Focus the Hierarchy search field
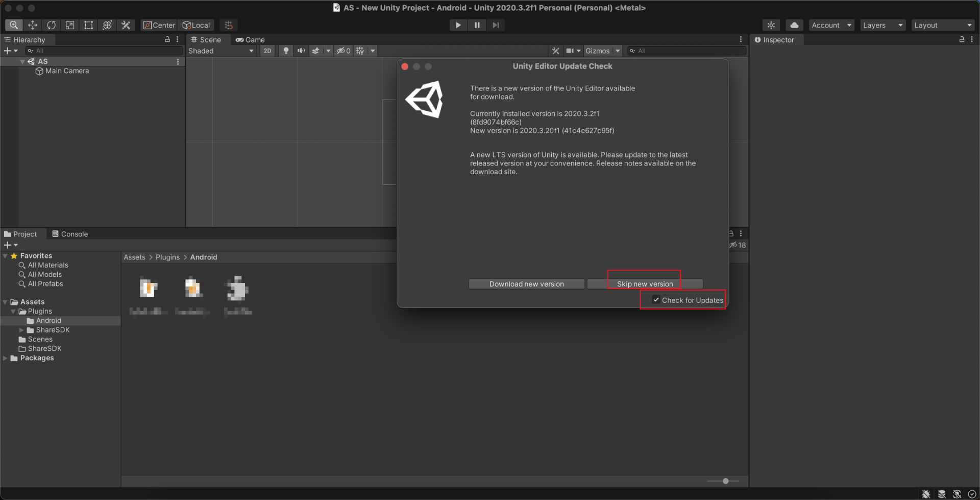980x500 pixels. [104, 51]
